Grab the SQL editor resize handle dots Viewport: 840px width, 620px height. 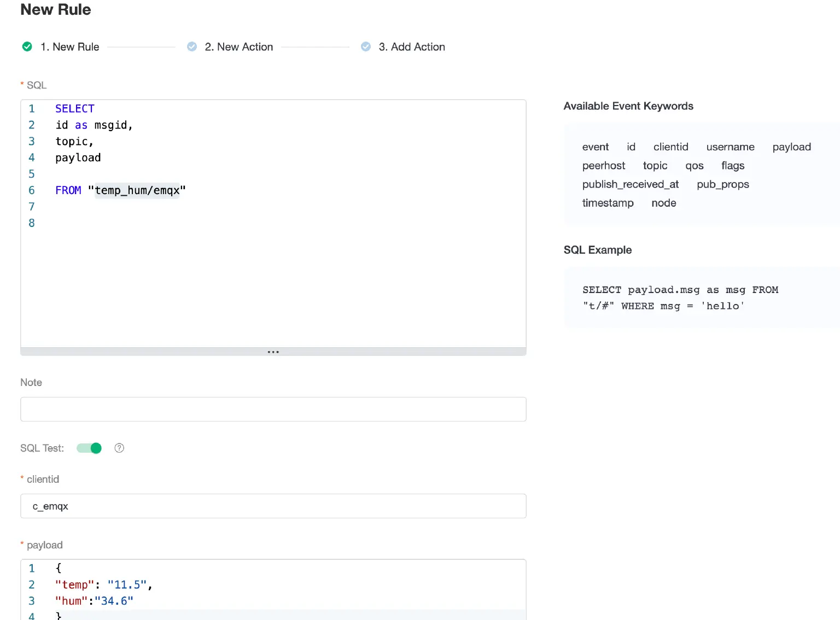(x=273, y=352)
